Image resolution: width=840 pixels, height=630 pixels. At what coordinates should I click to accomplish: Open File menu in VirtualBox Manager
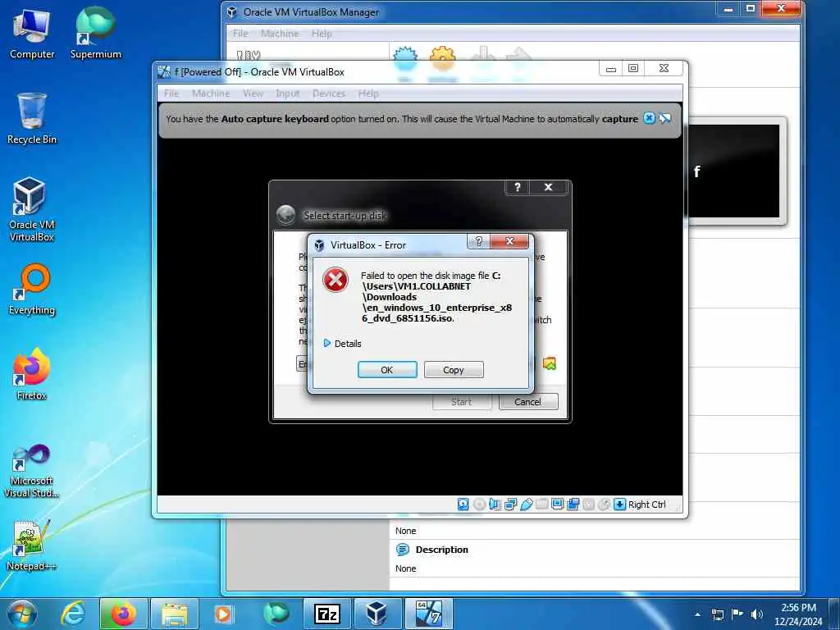240,33
